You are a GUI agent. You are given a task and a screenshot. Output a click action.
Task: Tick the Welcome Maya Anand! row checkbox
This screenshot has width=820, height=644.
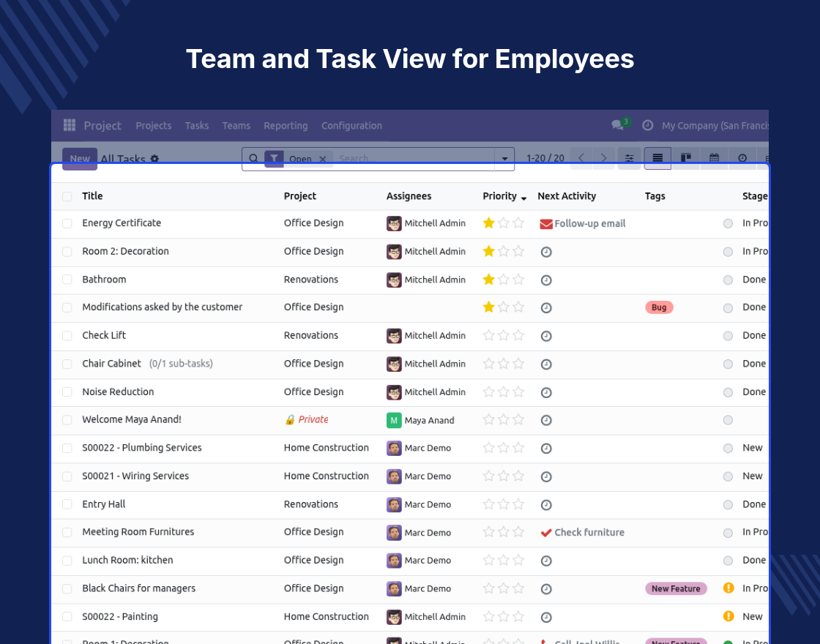pyautogui.click(x=67, y=420)
